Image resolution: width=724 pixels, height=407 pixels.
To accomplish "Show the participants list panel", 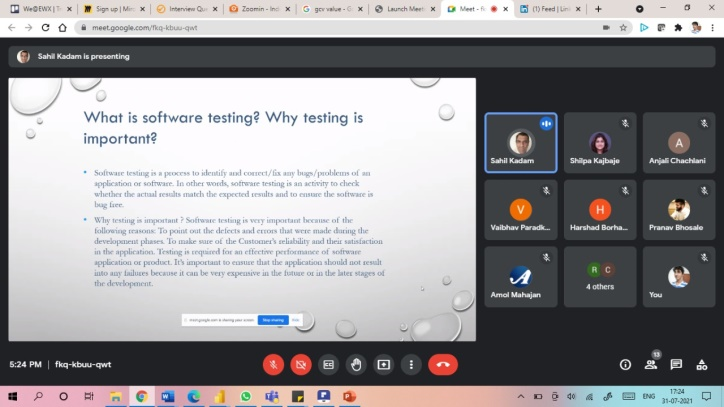I will point(651,365).
